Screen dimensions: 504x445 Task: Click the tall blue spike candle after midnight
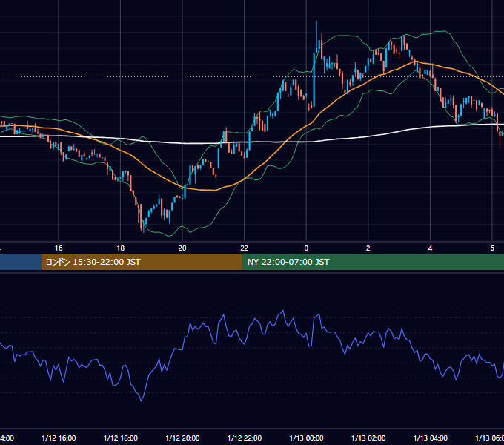[x=314, y=76]
